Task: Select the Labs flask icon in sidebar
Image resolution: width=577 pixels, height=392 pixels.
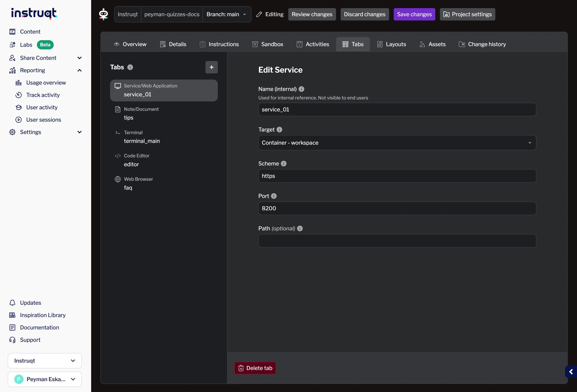Action: coord(12,45)
